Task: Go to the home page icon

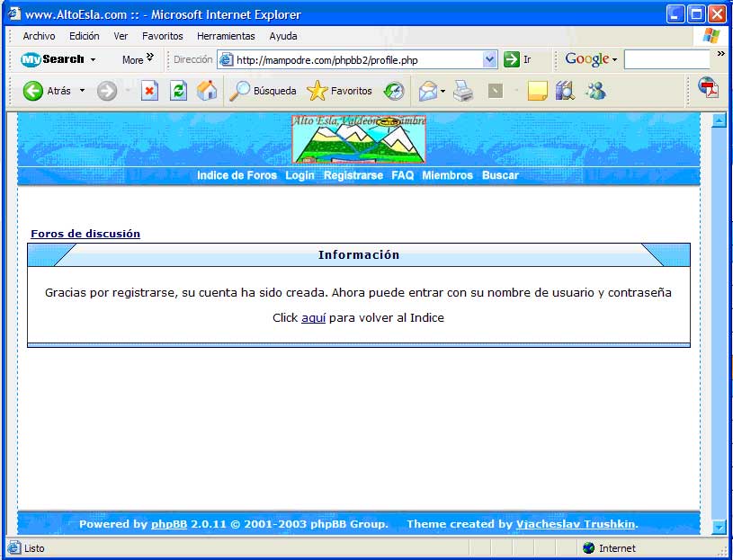Action: pos(207,91)
